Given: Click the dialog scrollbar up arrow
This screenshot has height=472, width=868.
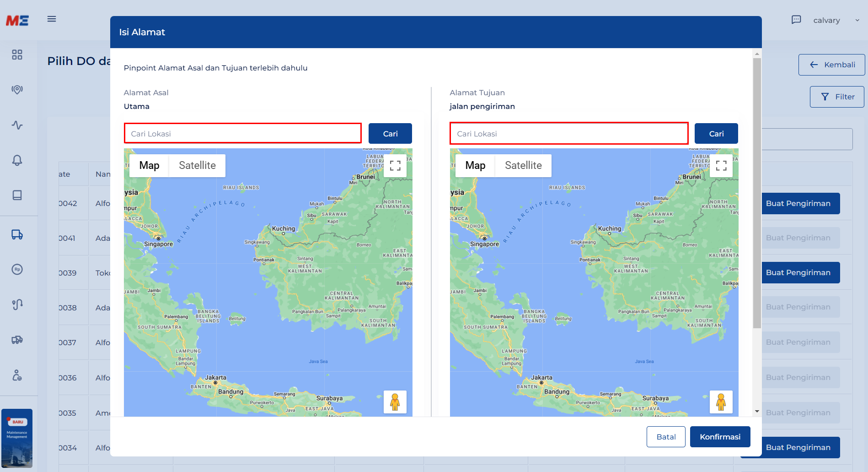Looking at the screenshot, I should click(x=757, y=54).
